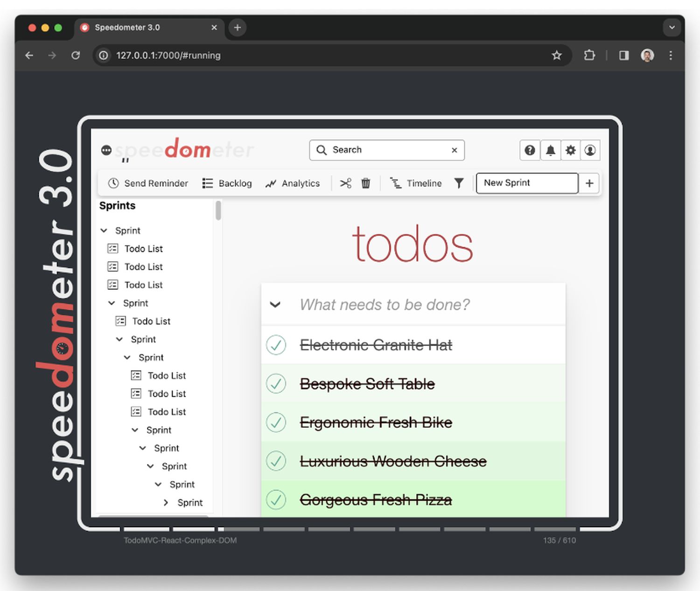Click the user profile icon
Viewport: 700px width, 591px height.
pyautogui.click(x=590, y=150)
